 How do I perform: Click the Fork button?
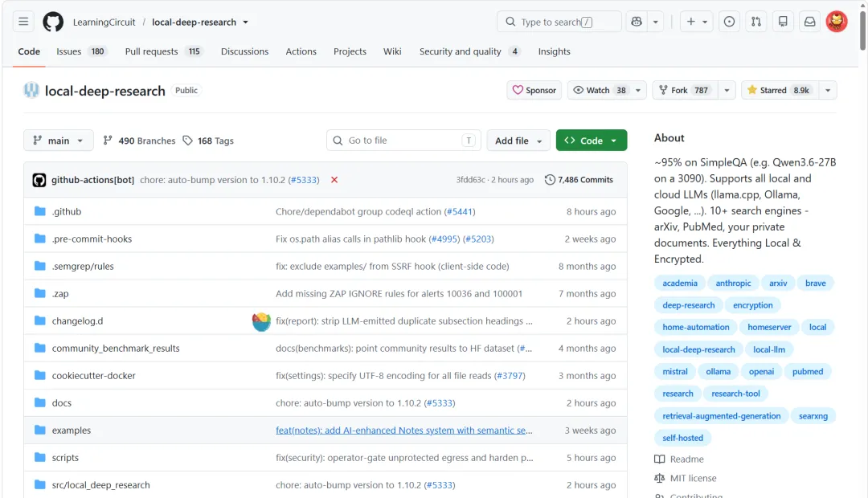pyautogui.click(x=686, y=90)
